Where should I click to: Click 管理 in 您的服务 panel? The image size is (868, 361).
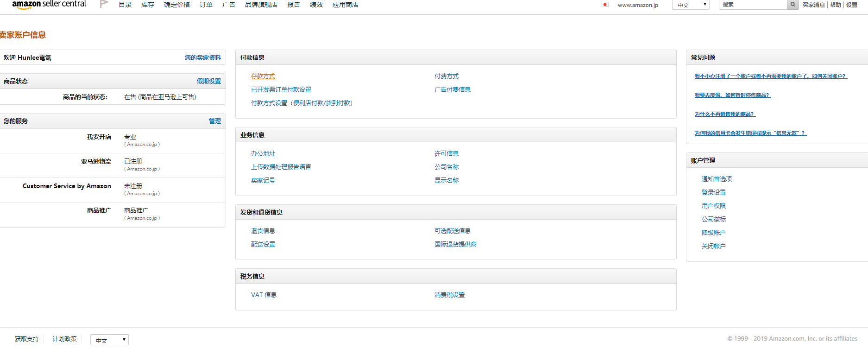pyautogui.click(x=215, y=121)
